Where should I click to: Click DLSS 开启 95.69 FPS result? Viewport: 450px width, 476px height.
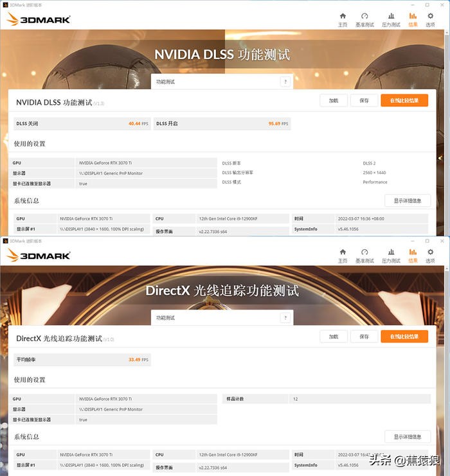(x=222, y=123)
